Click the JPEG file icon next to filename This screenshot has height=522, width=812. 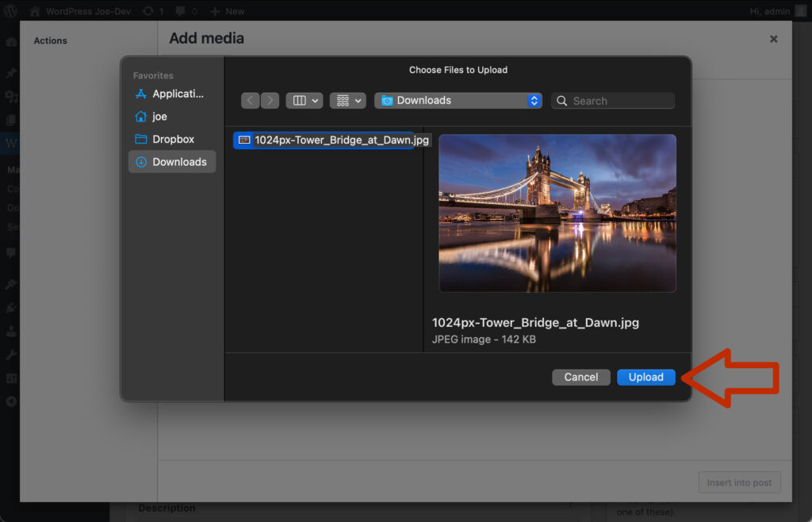click(x=244, y=140)
